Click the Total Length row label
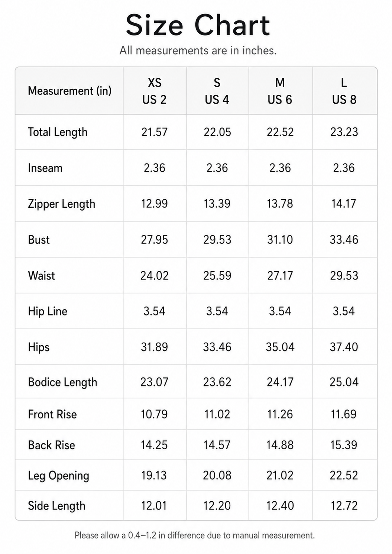Viewport: 392px width, 554px height. click(58, 132)
